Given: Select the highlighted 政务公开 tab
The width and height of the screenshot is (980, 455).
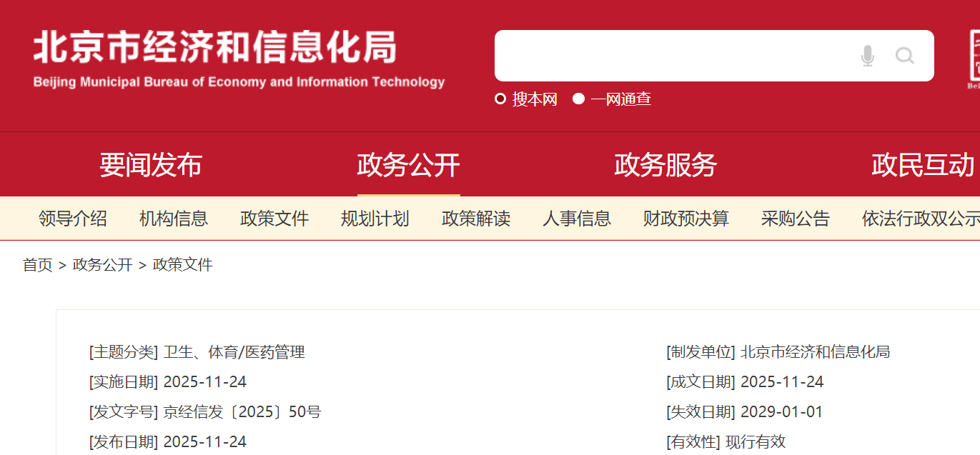Looking at the screenshot, I should (x=407, y=165).
